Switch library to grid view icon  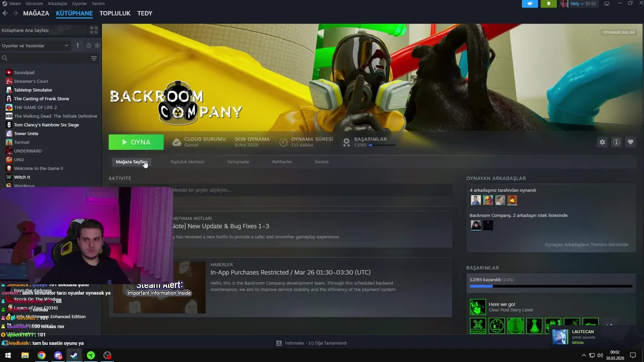coord(94,30)
